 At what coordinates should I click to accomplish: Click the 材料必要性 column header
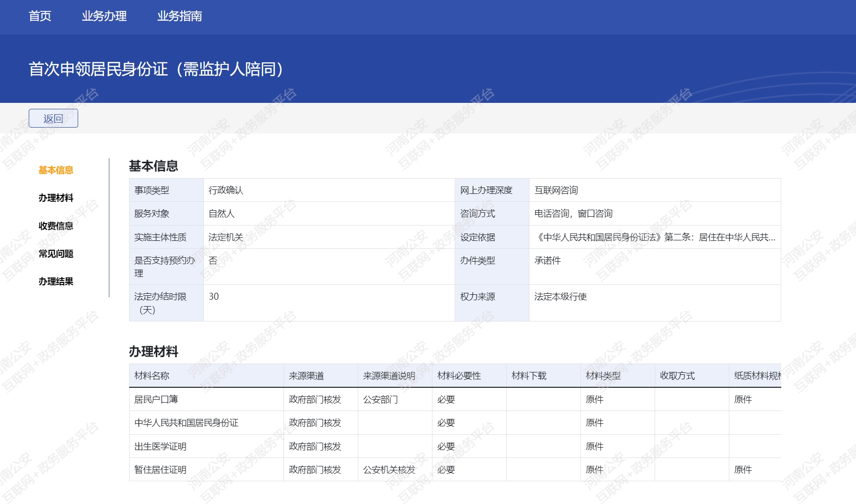click(x=459, y=376)
